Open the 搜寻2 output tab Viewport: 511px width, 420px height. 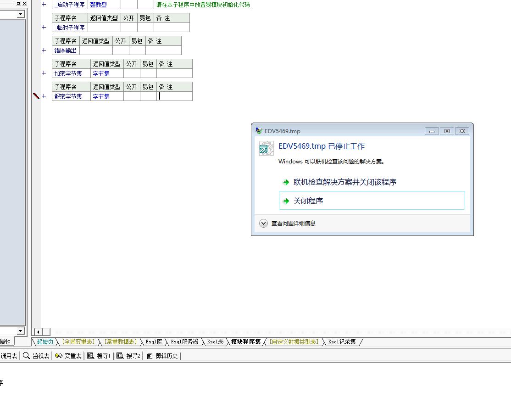tap(128, 356)
